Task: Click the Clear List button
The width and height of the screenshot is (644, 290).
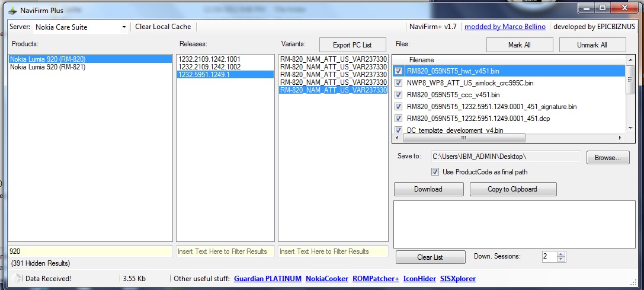Action: point(430,257)
